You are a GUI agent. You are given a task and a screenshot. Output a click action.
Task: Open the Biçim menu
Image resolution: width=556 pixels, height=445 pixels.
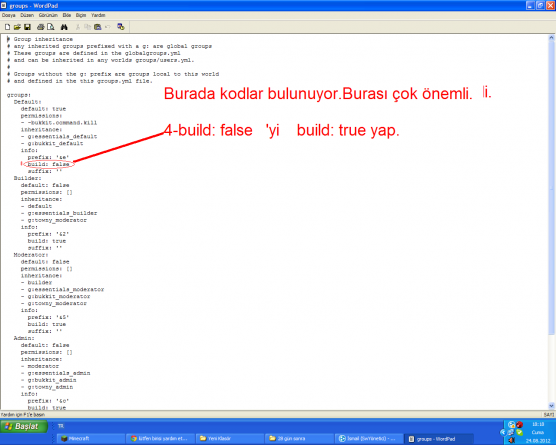[81, 15]
